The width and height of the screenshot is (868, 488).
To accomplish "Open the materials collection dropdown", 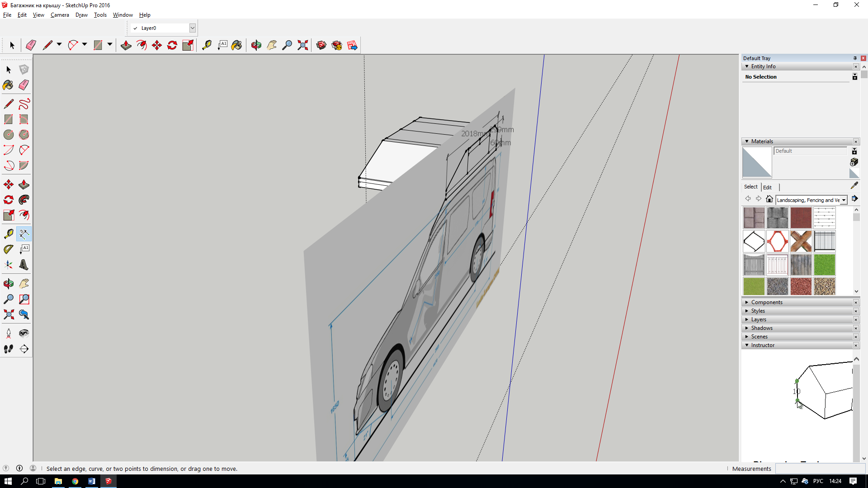I will pyautogui.click(x=844, y=200).
